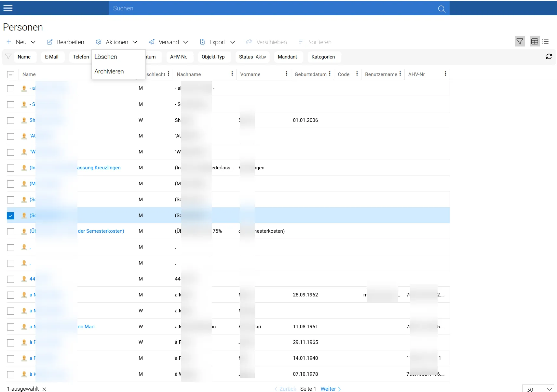Select checkbox for 'assung Kreuzlingen' row
This screenshot has width=557, height=392.
10,168
